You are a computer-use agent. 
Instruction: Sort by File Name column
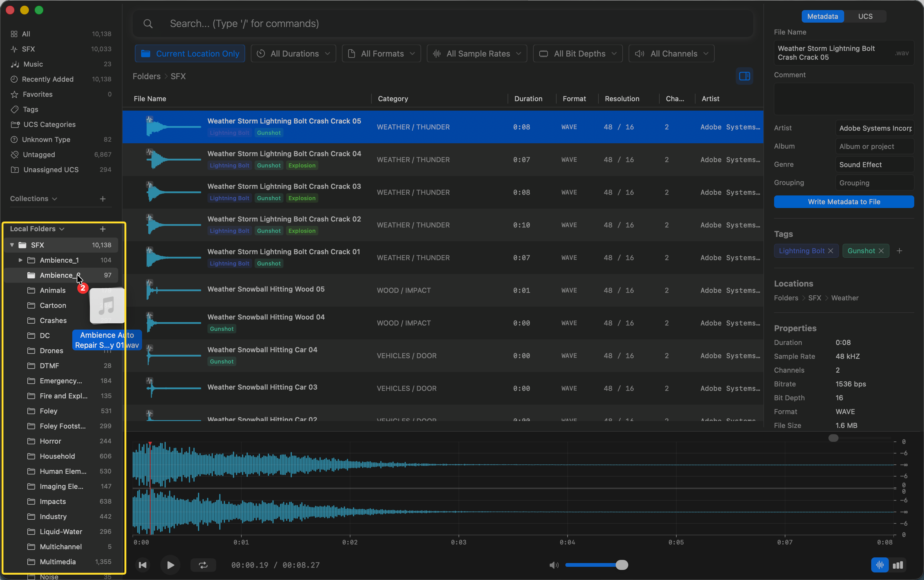coord(150,99)
